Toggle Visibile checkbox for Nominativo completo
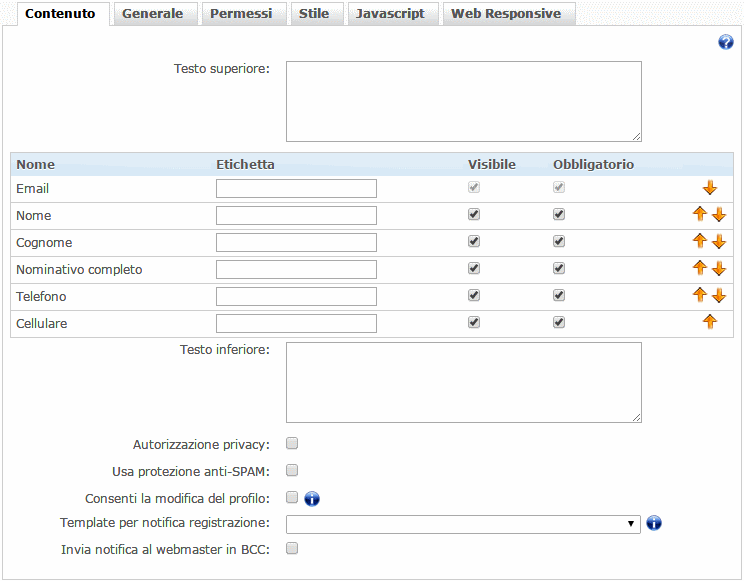The width and height of the screenshot is (744, 581). pos(474,268)
